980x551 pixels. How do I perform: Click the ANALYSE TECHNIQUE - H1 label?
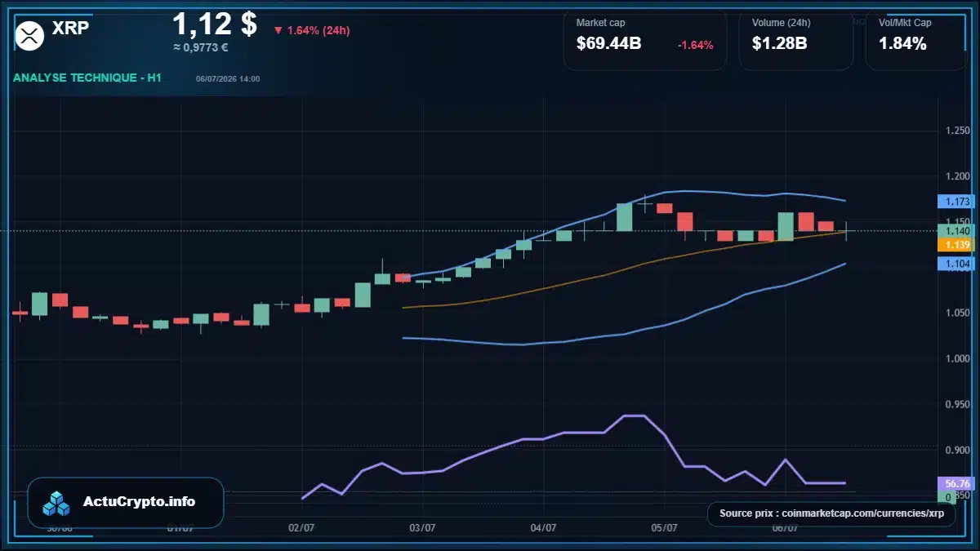click(87, 78)
